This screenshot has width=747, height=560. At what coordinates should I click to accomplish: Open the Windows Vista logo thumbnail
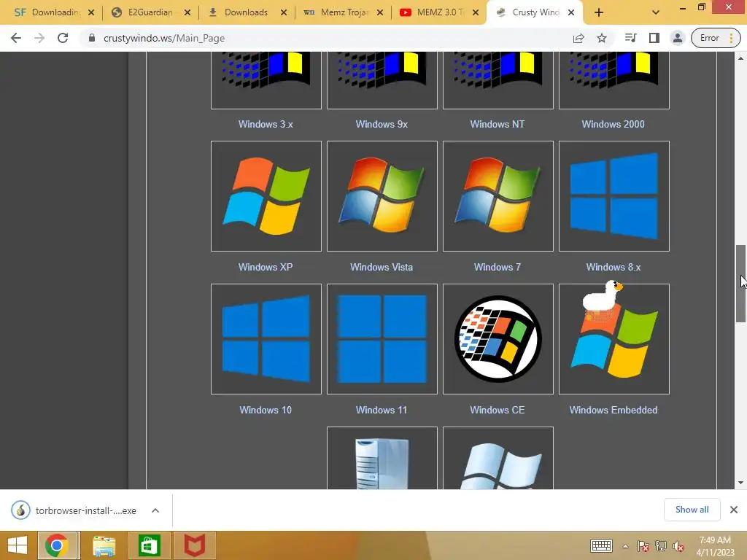point(382,195)
